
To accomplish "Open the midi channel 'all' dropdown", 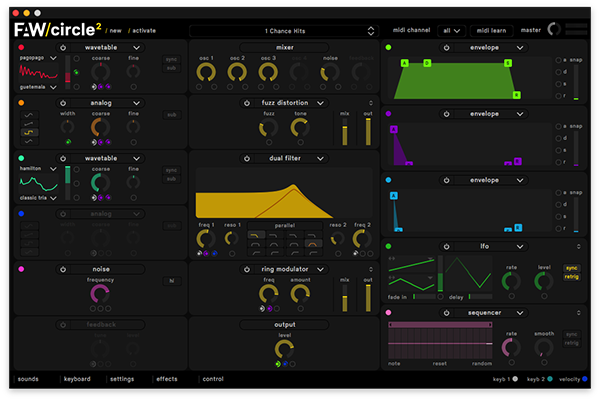I will pyautogui.click(x=450, y=31).
